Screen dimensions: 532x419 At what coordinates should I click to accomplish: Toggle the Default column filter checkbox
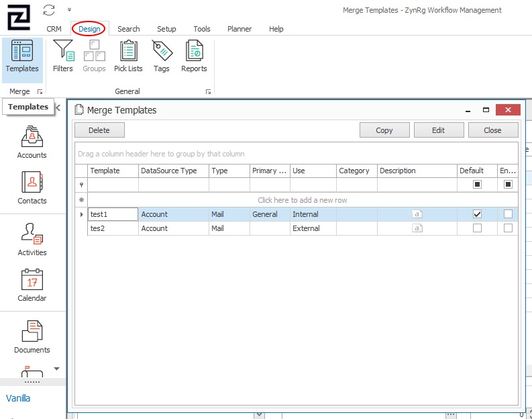(477, 185)
